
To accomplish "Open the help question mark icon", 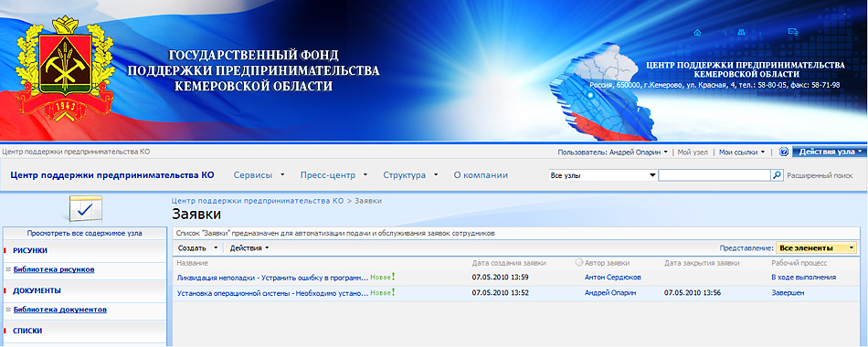I will (x=784, y=152).
